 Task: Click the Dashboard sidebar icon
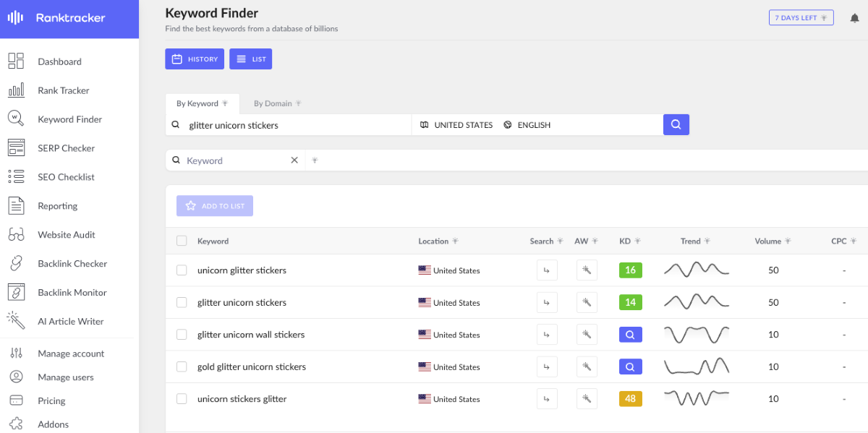16,61
